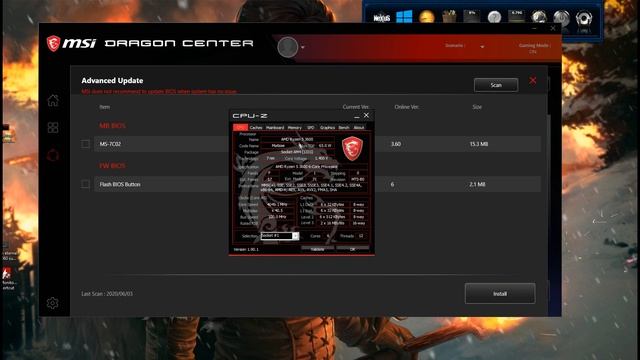Open the apps grid icon in sidebar
This screenshot has width=640, height=360.
53,128
